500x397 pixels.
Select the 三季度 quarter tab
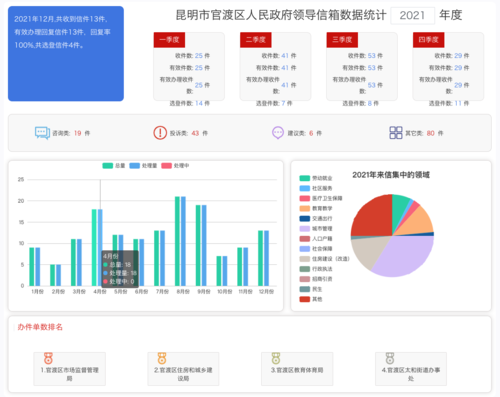(342, 40)
